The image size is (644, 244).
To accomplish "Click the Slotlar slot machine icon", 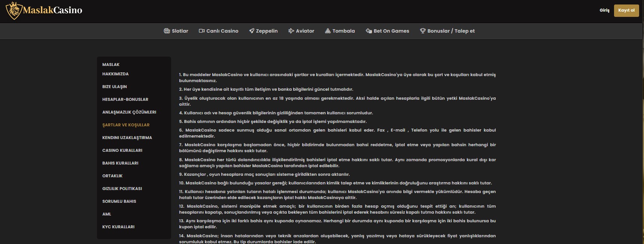I will click(167, 31).
